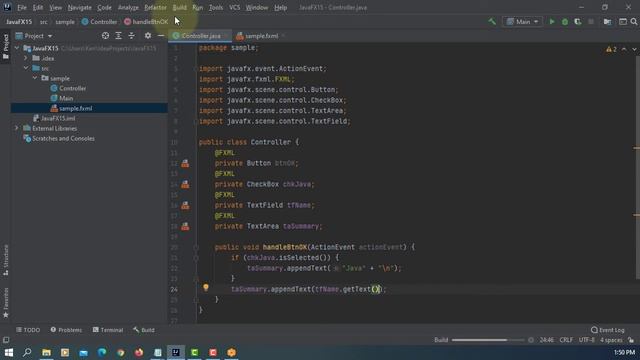Run Main with Coverage icon
Screen dimensions: 640x360
pyautogui.click(x=578, y=22)
